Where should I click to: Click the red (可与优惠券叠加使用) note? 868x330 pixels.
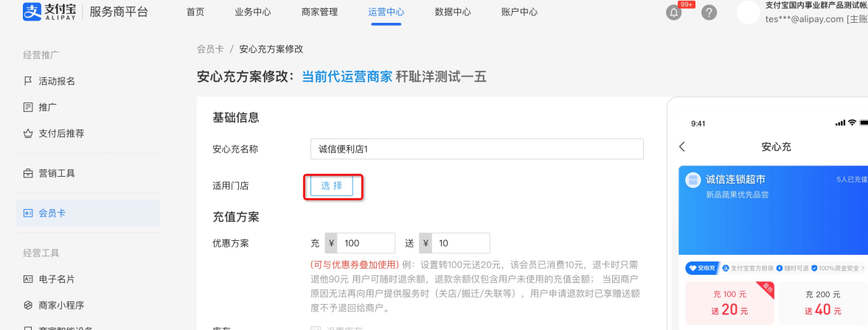354,264
